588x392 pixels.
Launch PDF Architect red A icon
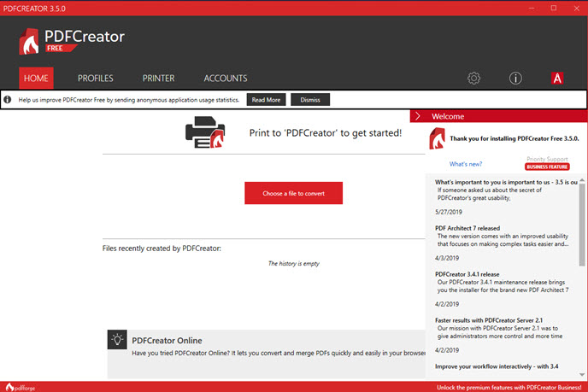(557, 78)
